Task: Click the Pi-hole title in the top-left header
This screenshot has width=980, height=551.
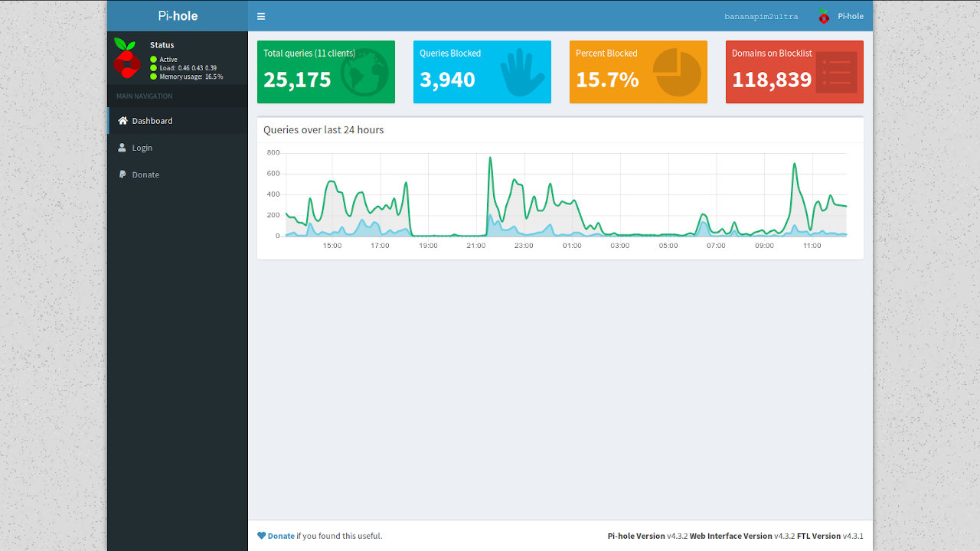Action: tap(178, 15)
